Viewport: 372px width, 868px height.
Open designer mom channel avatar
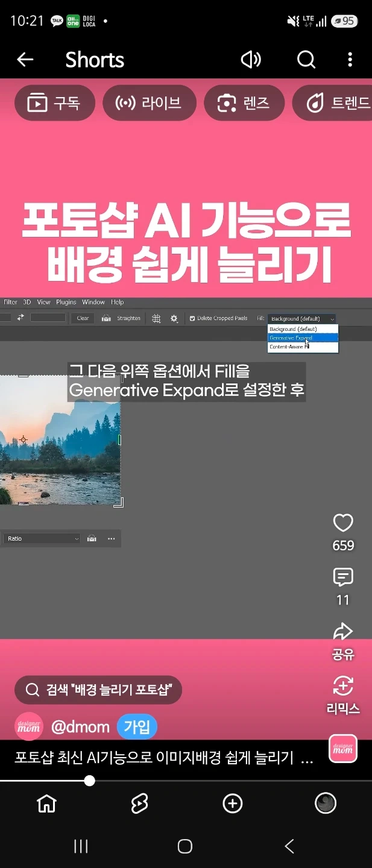point(29,726)
